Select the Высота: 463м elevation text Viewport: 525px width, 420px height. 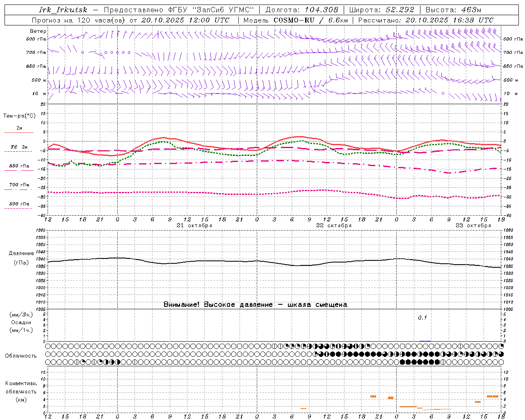click(453, 10)
